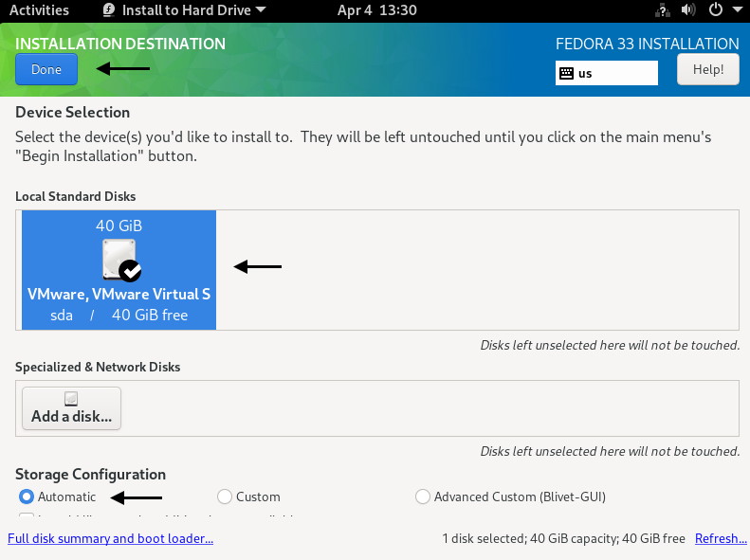Click the 'Local Standard Disks' heading
The width and height of the screenshot is (750, 560).
[x=76, y=196]
